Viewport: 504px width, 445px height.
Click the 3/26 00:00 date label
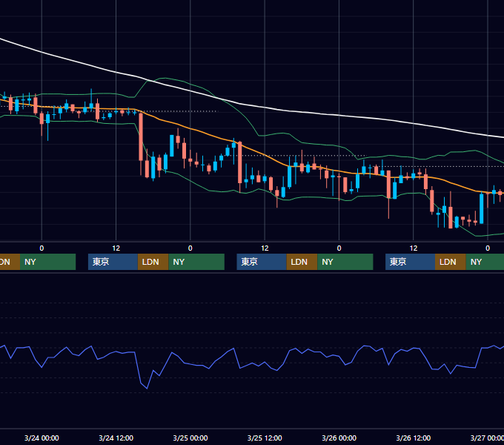(339, 438)
